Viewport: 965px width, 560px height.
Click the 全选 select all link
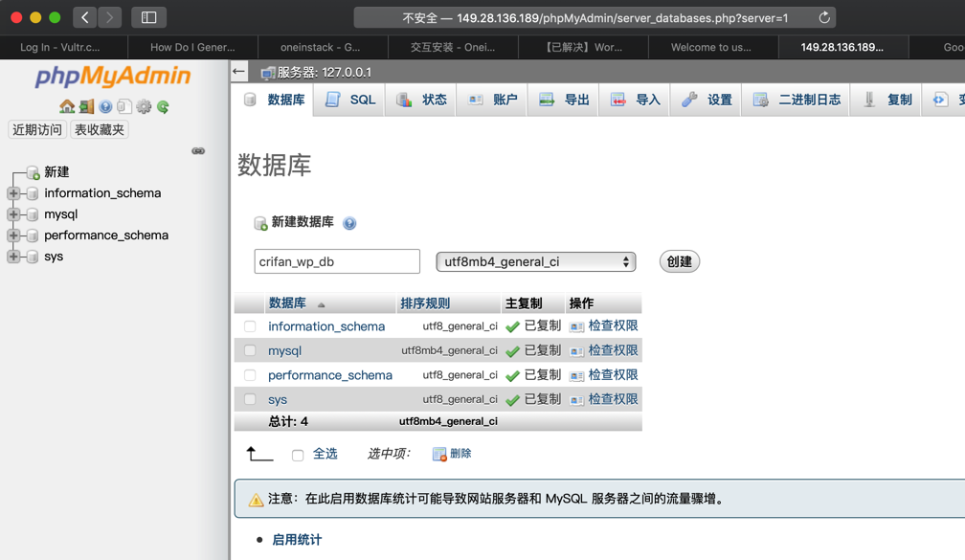[325, 454]
